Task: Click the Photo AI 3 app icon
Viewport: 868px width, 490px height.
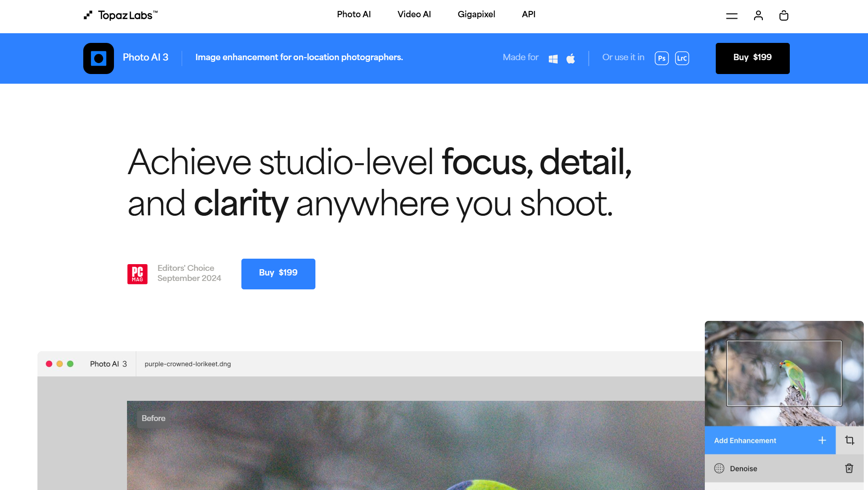Action: coord(98,58)
